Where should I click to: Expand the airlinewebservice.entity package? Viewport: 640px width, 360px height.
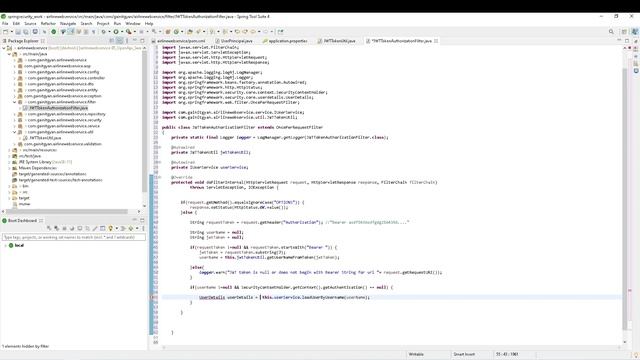(x=15, y=90)
